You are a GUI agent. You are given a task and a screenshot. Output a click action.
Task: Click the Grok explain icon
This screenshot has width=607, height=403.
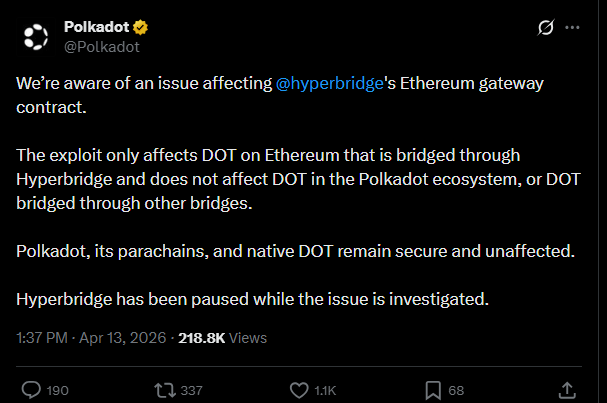pos(546,28)
